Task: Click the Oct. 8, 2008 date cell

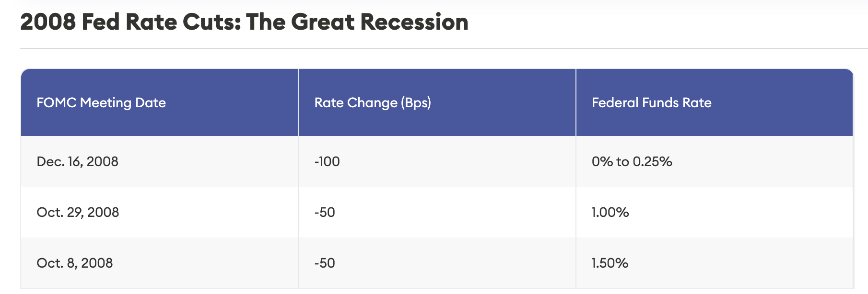Action: pyautogui.click(x=75, y=263)
